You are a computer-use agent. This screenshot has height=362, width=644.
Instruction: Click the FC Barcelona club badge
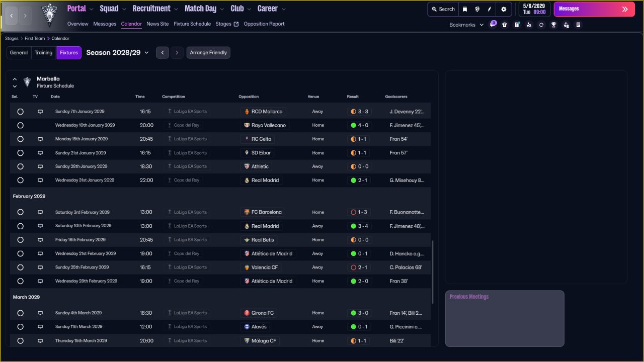[247, 212]
